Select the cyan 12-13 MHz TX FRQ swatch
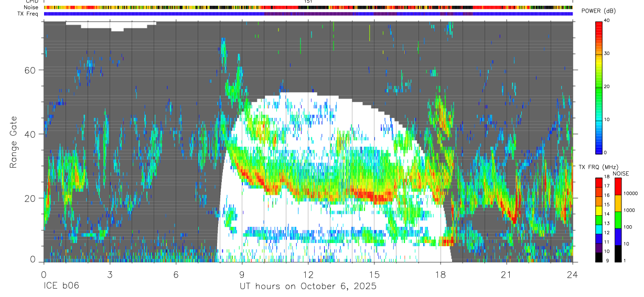 tap(598, 229)
